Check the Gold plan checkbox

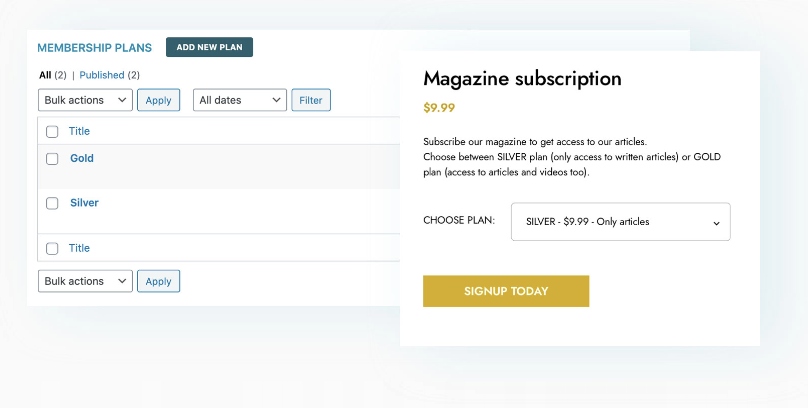click(x=52, y=158)
